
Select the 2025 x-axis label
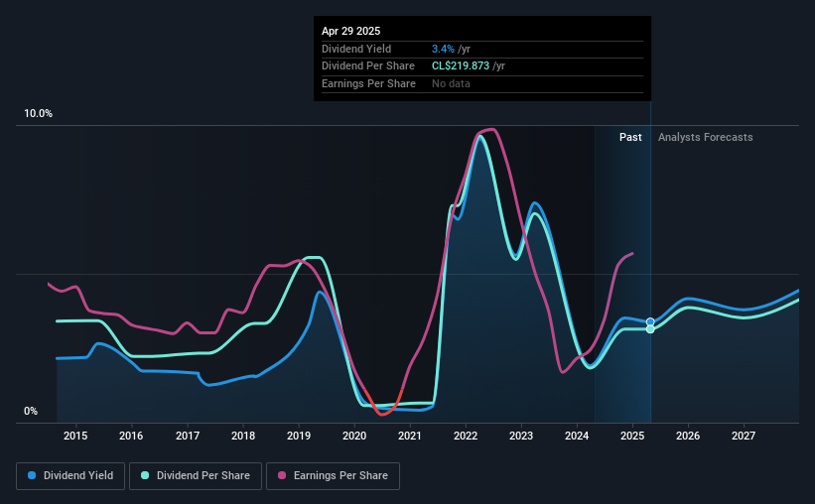click(632, 436)
